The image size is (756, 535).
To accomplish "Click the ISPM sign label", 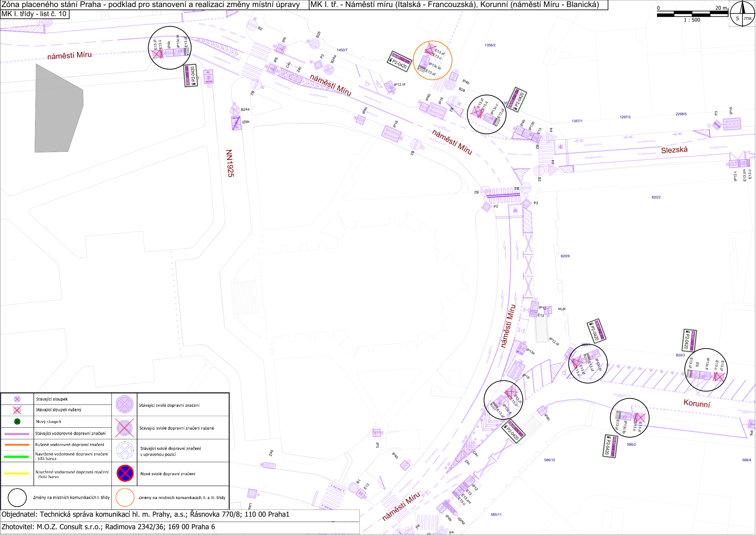I will (x=461, y=521).
